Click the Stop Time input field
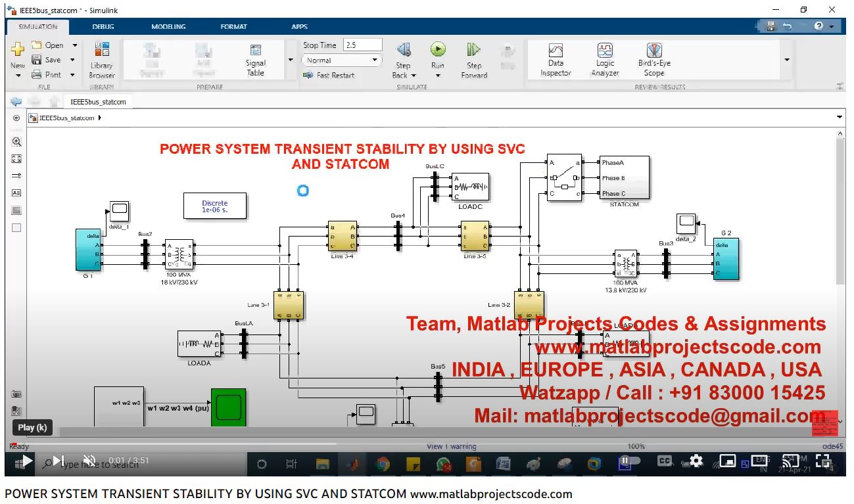Screen dimensions: 854x504 [x=362, y=45]
